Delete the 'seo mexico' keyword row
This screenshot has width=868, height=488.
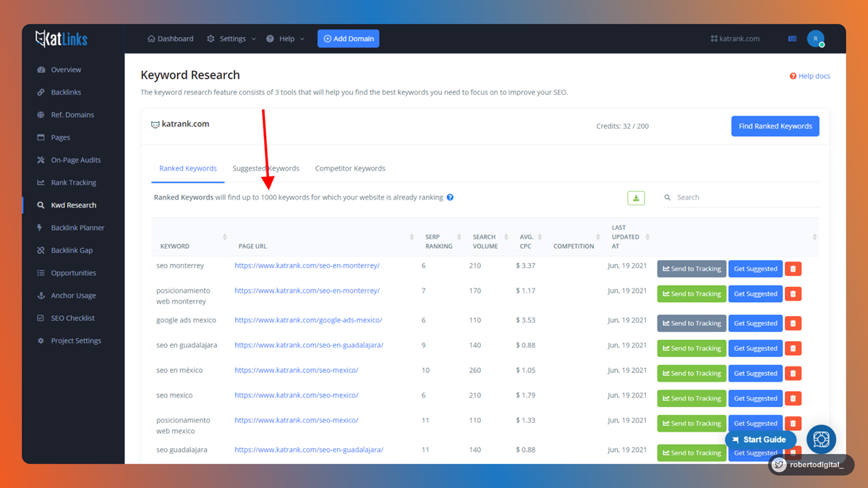tap(793, 398)
